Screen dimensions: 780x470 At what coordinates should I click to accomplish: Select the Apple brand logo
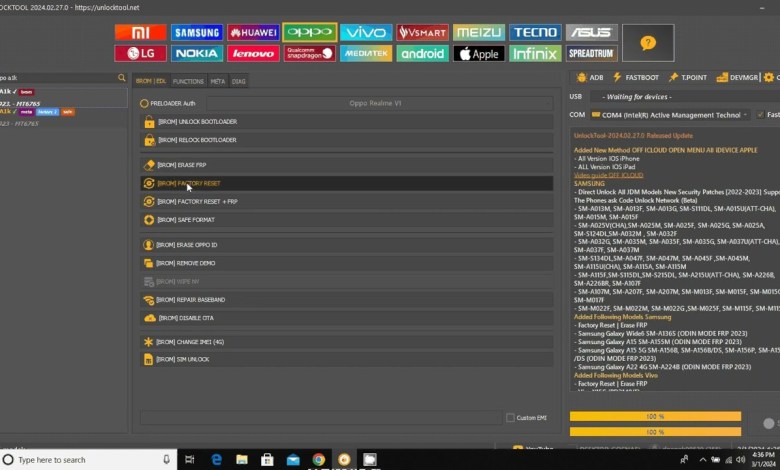click(479, 53)
